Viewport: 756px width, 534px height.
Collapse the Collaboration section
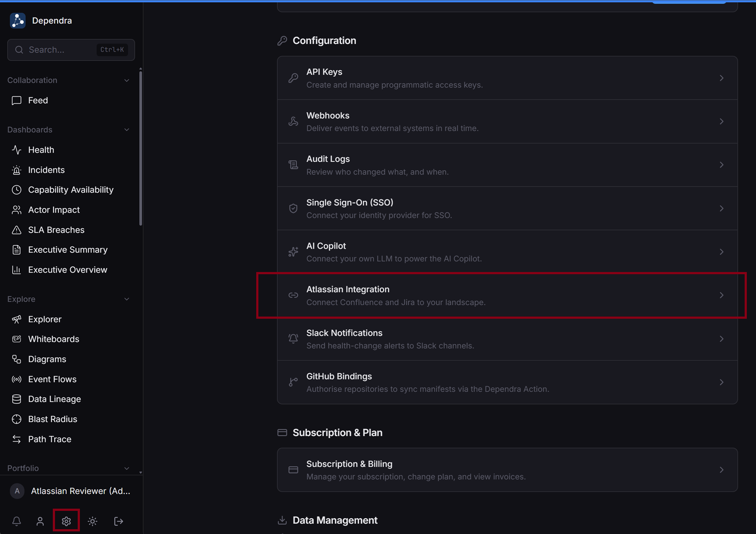(x=127, y=80)
